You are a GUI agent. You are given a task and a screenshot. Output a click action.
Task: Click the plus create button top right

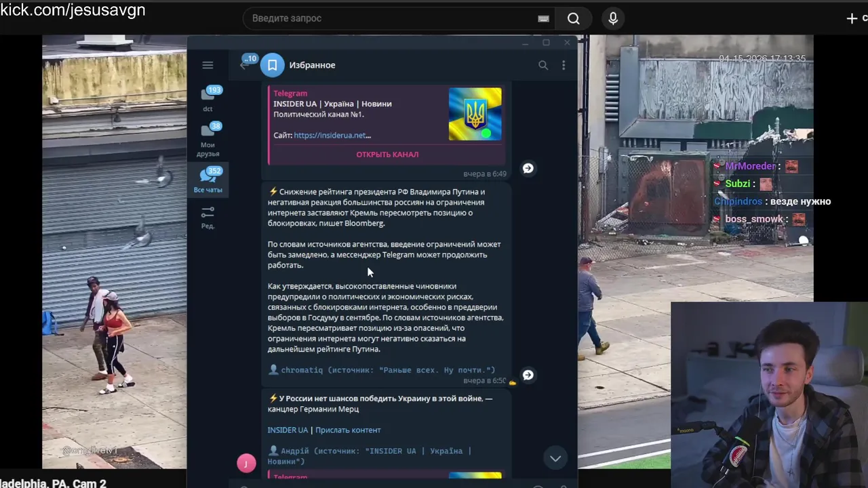[852, 18]
